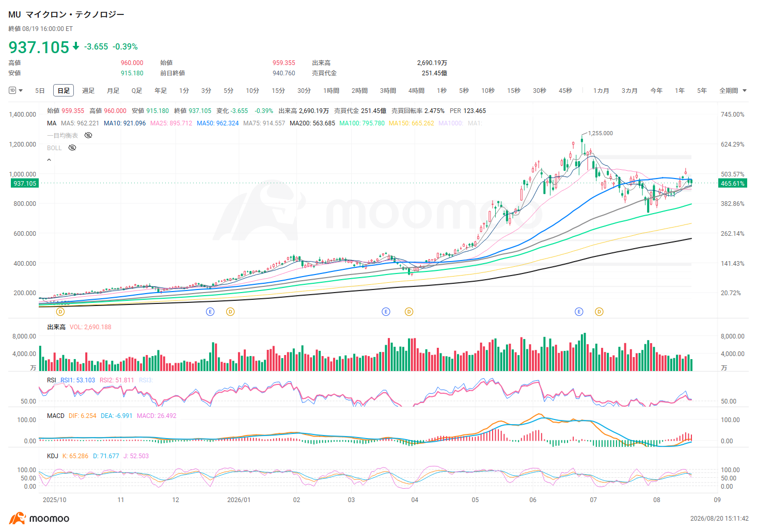Pick the 1秒 interval
Image resolution: width=757 pixels, height=532 pixels.
[442, 91]
